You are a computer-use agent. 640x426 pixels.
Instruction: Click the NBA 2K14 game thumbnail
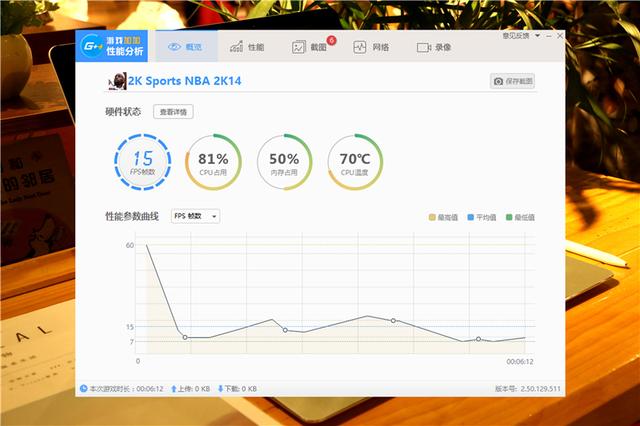coord(117,81)
